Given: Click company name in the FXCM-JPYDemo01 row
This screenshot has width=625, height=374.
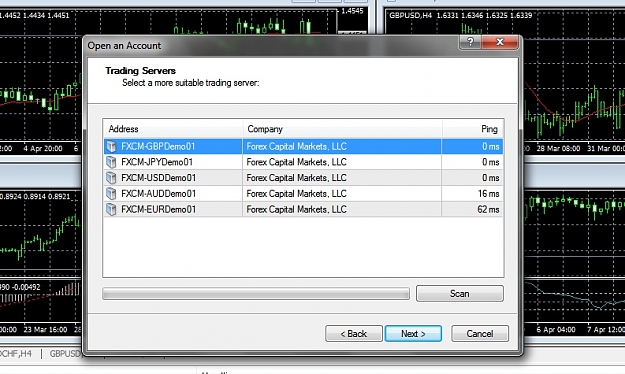Looking at the screenshot, I should point(297,162).
